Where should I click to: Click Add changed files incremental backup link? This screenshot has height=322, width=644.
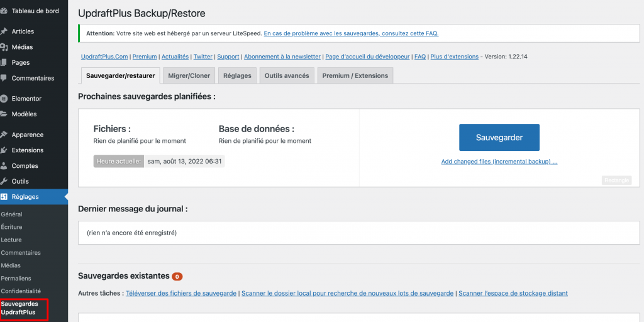(x=499, y=162)
